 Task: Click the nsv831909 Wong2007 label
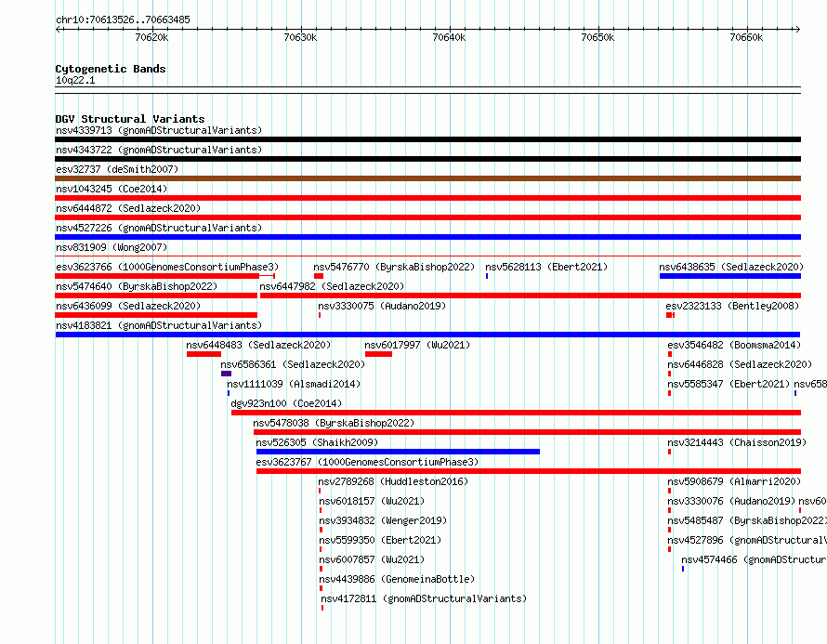(x=112, y=247)
